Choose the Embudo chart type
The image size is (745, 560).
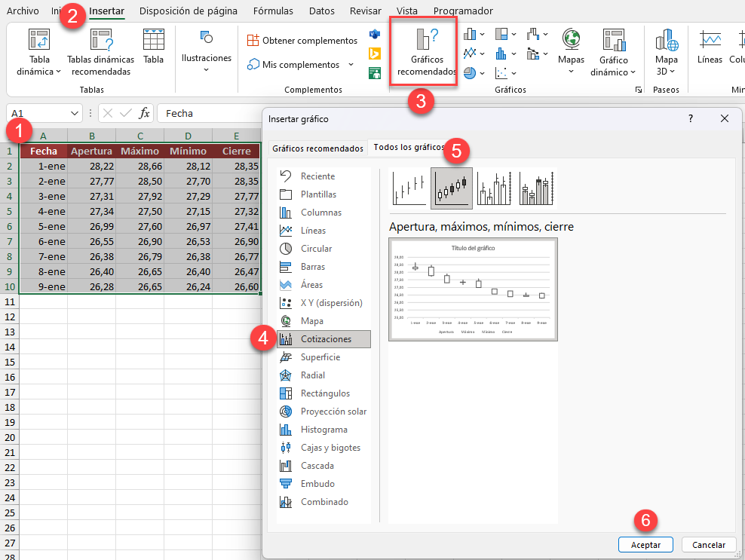pyautogui.click(x=323, y=484)
